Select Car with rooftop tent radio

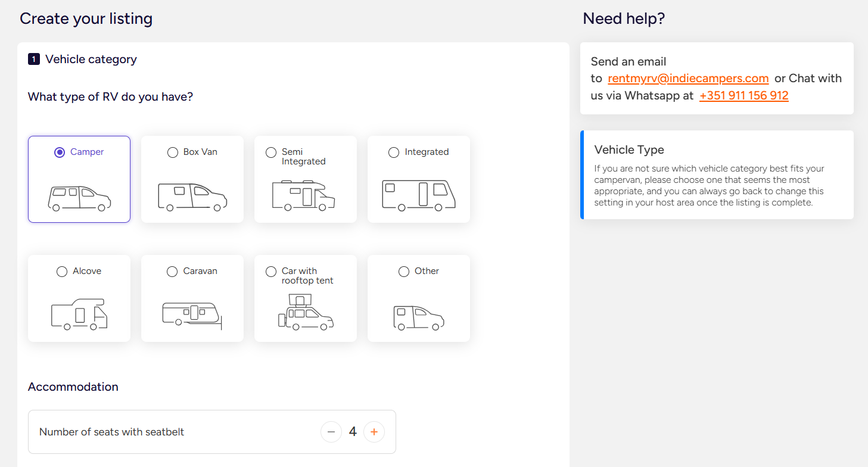click(x=271, y=272)
